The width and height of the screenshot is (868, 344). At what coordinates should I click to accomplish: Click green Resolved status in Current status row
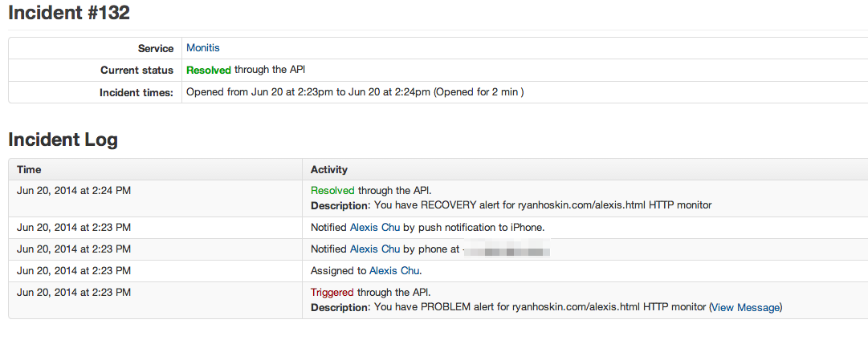209,71
